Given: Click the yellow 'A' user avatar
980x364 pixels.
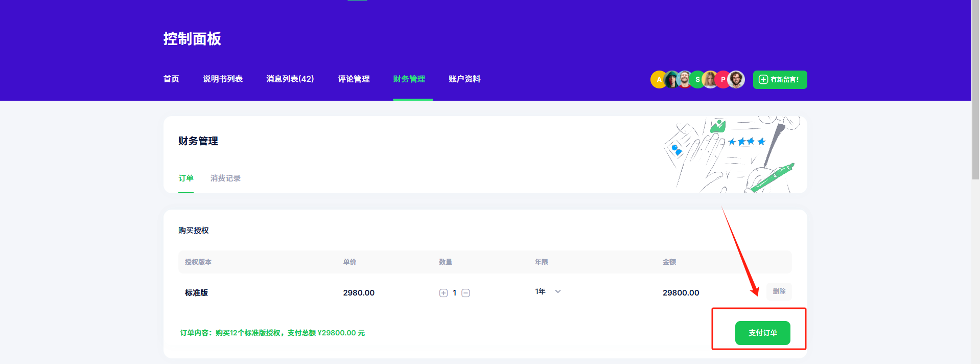Looking at the screenshot, I should click(x=658, y=80).
